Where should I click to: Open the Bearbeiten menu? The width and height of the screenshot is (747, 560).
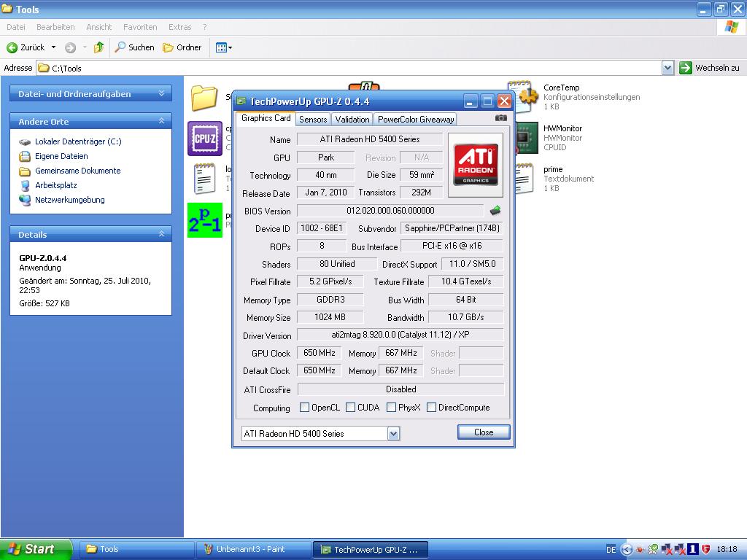[x=55, y=27]
